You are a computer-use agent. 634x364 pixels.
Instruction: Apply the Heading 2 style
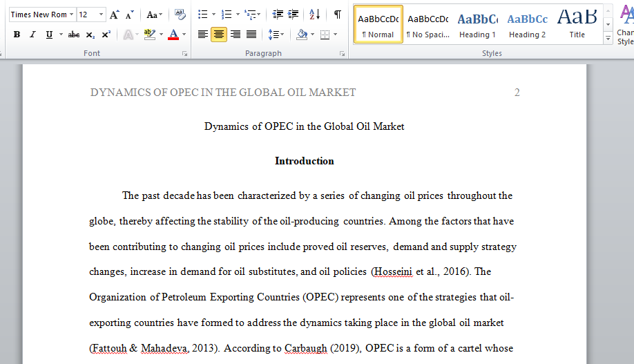[x=527, y=24]
